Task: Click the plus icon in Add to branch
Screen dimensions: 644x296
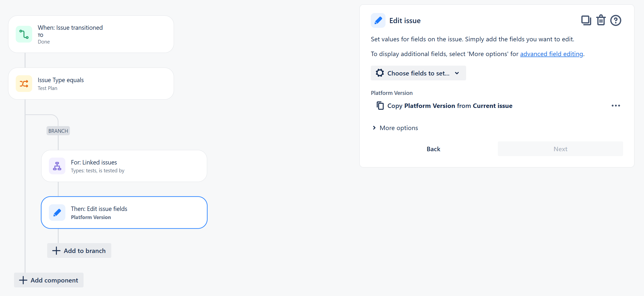Action: tap(56, 251)
